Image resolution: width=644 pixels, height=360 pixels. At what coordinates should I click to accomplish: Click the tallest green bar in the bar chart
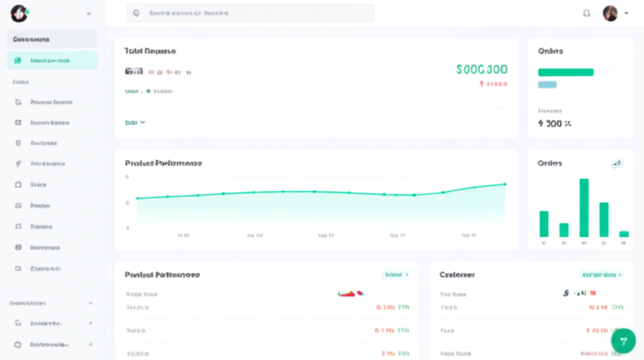[x=584, y=208]
